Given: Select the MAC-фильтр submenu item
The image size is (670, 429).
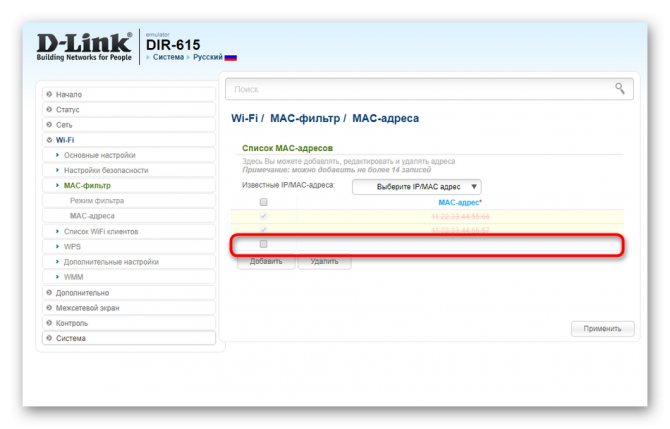Looking at the screenshot, I should click(x=129, y=185).
